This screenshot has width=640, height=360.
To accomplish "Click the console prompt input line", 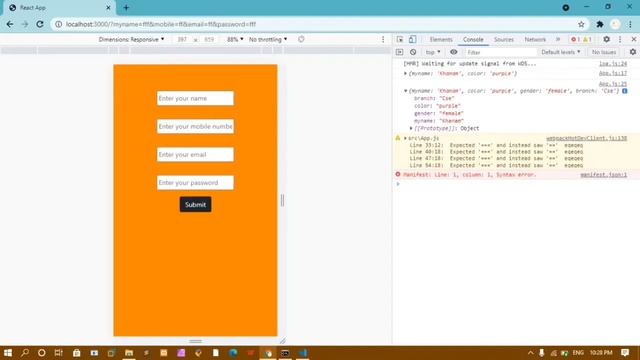I will [x=516, y=184].
